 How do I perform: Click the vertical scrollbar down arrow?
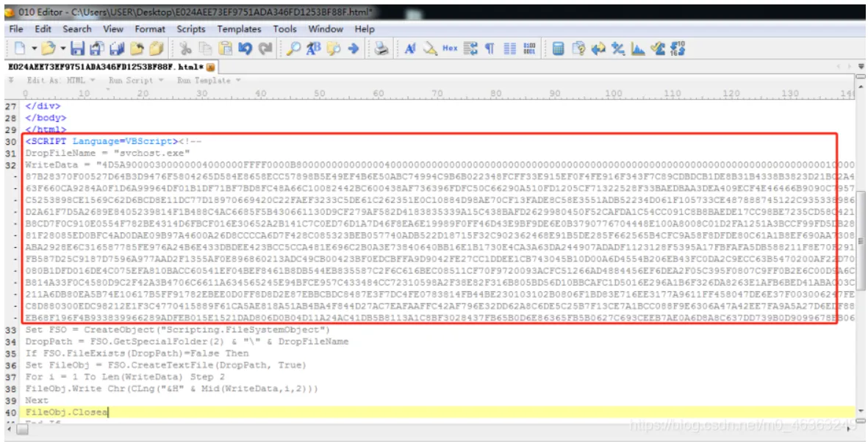coord(861,412)
